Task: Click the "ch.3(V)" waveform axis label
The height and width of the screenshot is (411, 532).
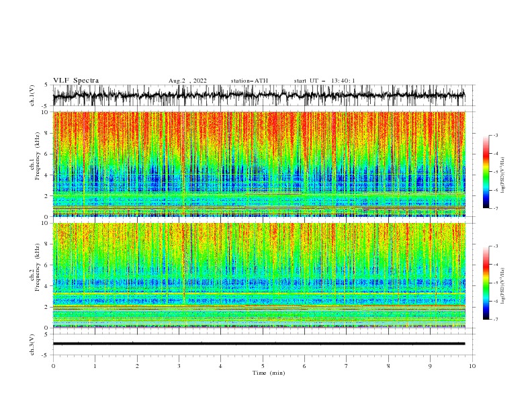Action: [32, 345]
